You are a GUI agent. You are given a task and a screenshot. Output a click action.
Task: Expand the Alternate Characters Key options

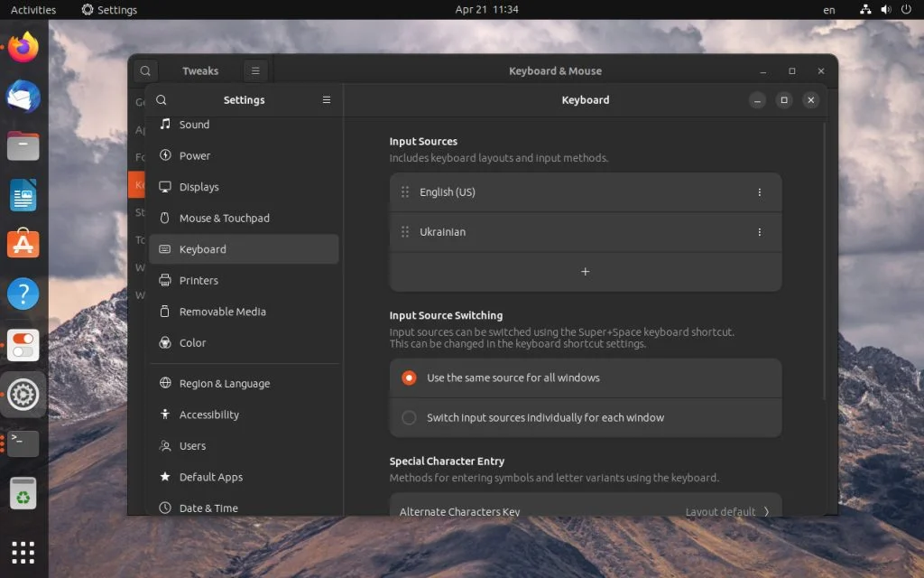point(585,510)
